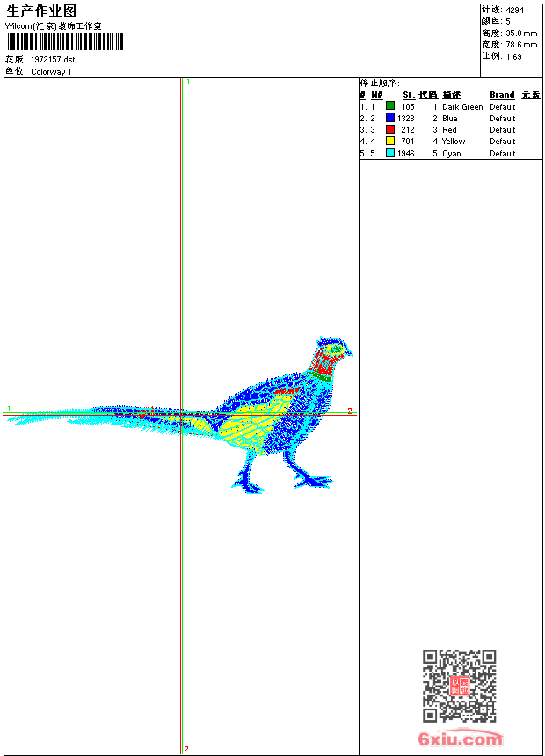Click the pheasant embroidery design

click(x=181, y=414)
